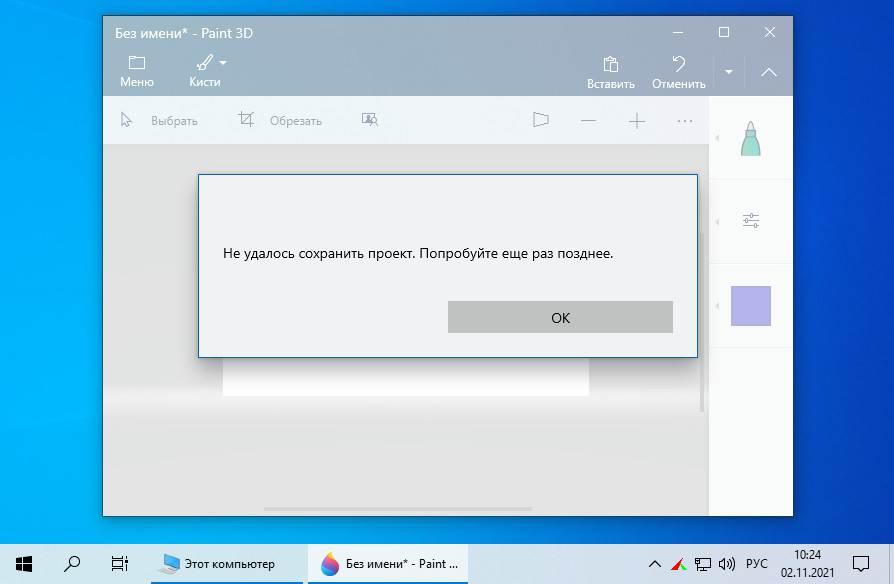Collapse the ribbon with the chevron
This screenshot has width=894, height=584.
(x=769, y=72)
